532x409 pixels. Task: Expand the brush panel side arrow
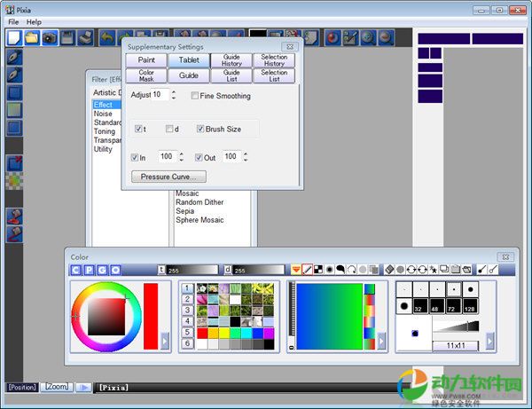coord(489,340)
